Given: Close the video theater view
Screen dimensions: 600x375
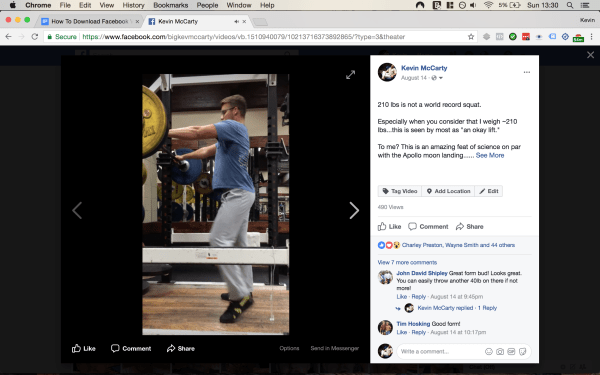Looking at the screenshot, I should (590, 55).
